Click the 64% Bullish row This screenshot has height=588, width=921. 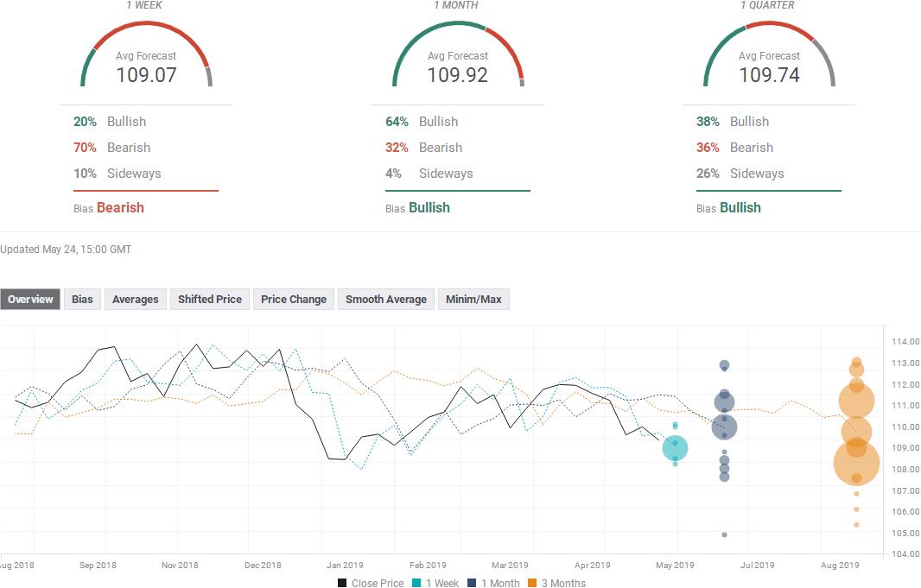click(422, 122)
